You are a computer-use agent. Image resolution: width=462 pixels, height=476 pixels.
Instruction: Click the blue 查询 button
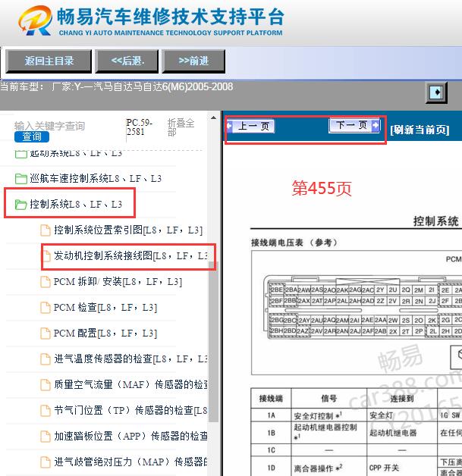click(32, 136)
